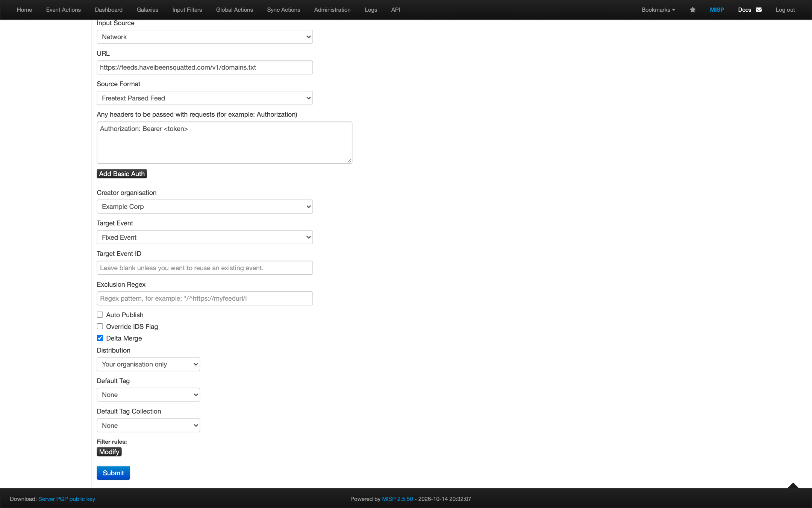Screen dimensions: 812x508
Task: Open the Input Filters menu
Action: click(187, 10)
